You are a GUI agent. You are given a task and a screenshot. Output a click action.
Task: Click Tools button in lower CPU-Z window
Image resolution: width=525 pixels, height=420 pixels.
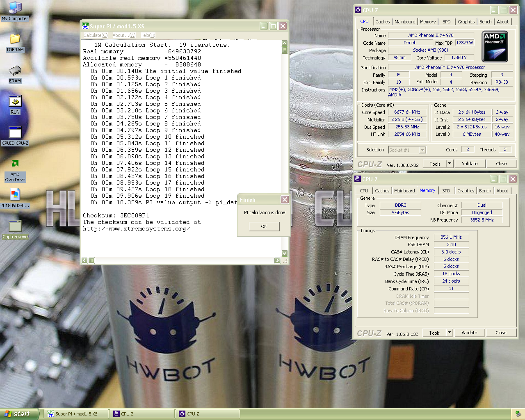point(435,333)
